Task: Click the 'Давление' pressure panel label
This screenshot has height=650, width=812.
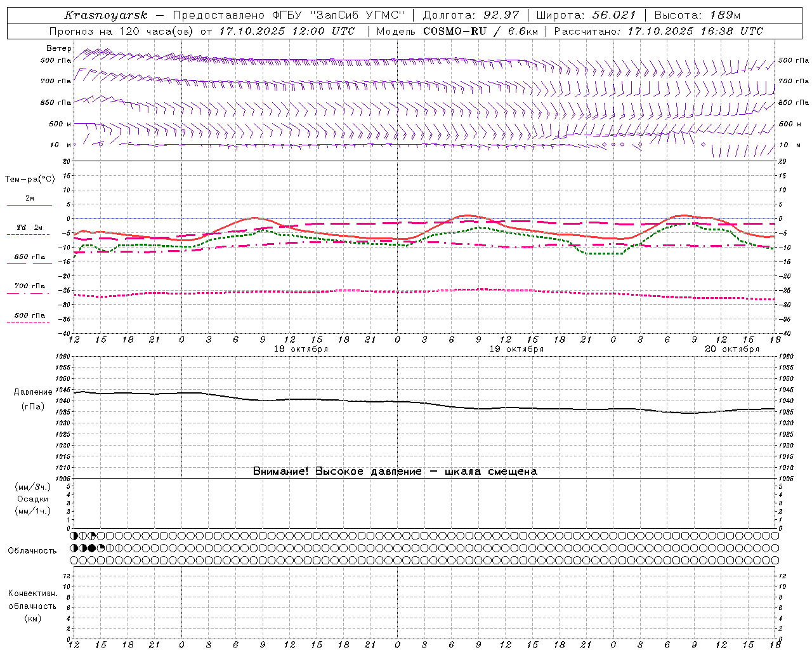Action: 33,392
